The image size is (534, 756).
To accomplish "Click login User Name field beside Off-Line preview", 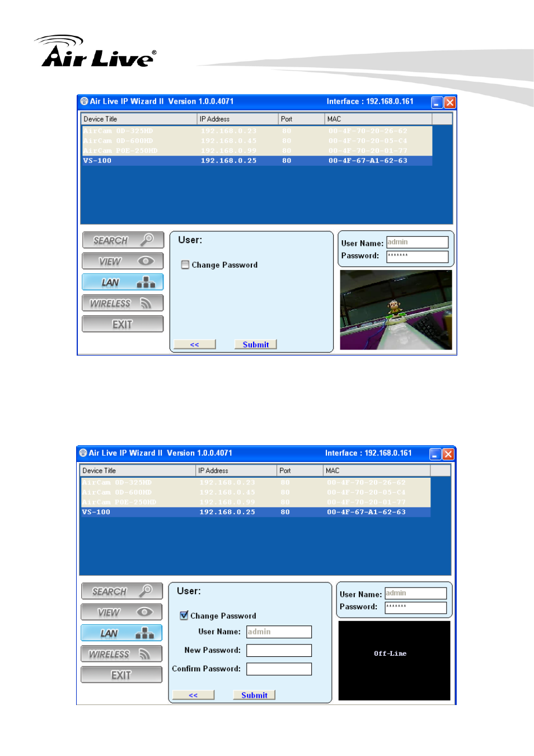I will tap(416, 594).
